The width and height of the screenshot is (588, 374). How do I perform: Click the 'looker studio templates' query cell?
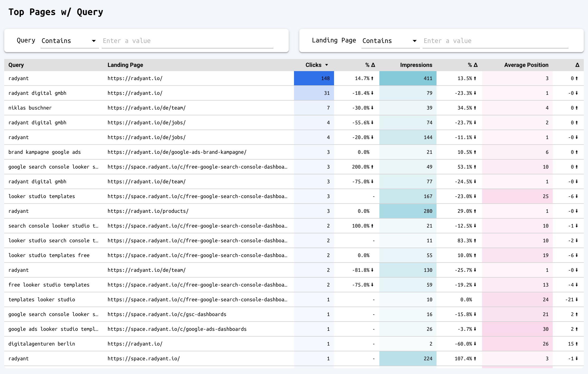tap(42, 196)
